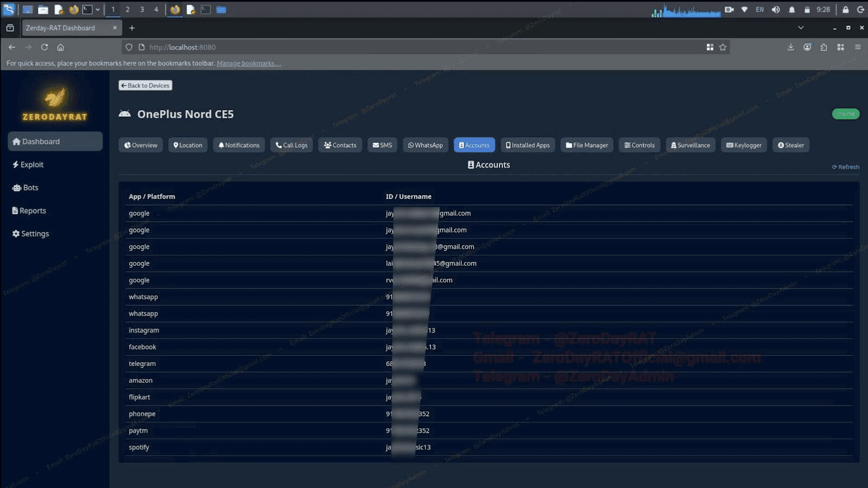
Task: Switch to the Contacts tab
Action: pyautogui.click(x=340, y=145)
